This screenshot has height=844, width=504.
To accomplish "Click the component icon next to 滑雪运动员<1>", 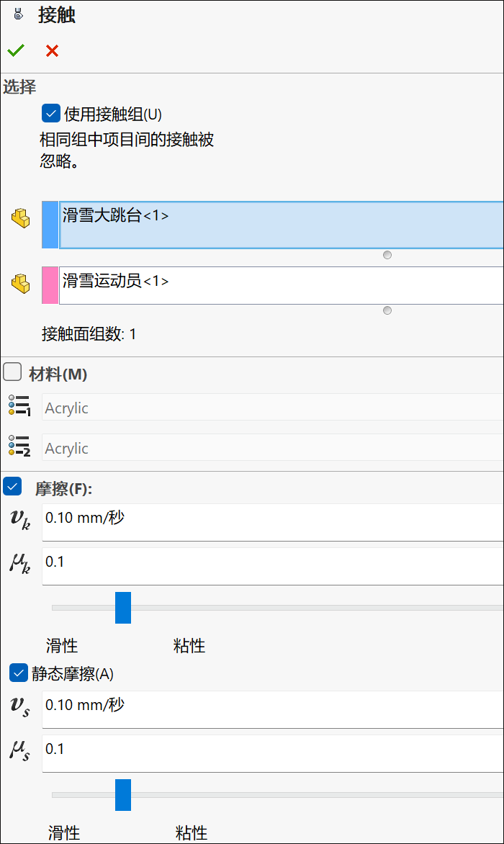I will 20,283.
